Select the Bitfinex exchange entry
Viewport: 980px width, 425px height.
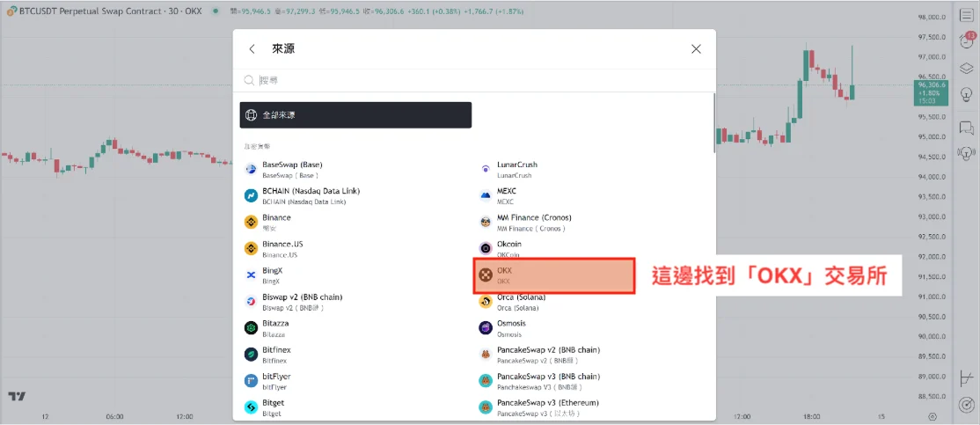click(355, 355)
